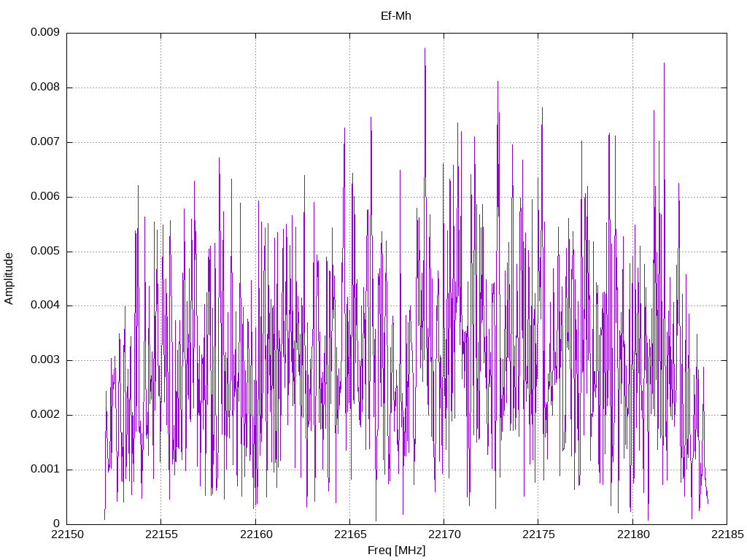The height and width of the screenshot is (560, 747).
Task: Click x-axis tick label 22185
Action: pyautogui.click(x=727, y=534)
